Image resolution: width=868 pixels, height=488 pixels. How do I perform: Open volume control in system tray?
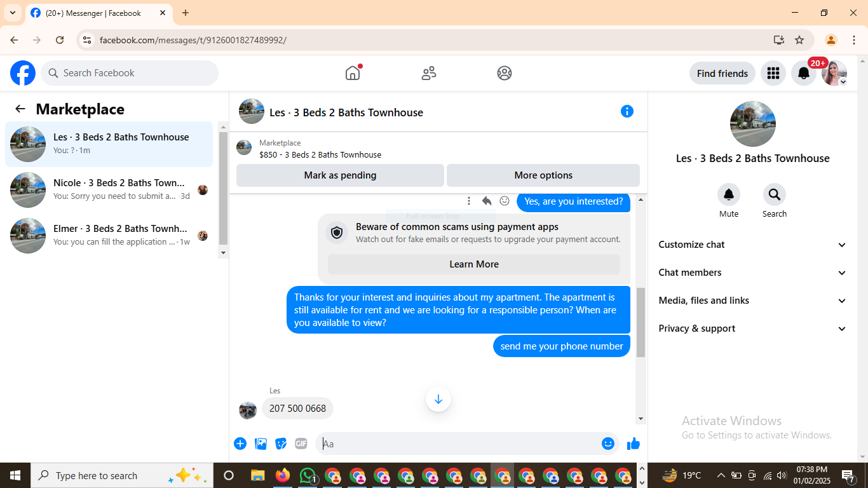782,475
